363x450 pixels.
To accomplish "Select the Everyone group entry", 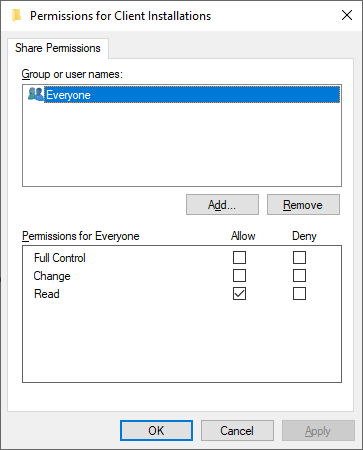I will [192, 95].
